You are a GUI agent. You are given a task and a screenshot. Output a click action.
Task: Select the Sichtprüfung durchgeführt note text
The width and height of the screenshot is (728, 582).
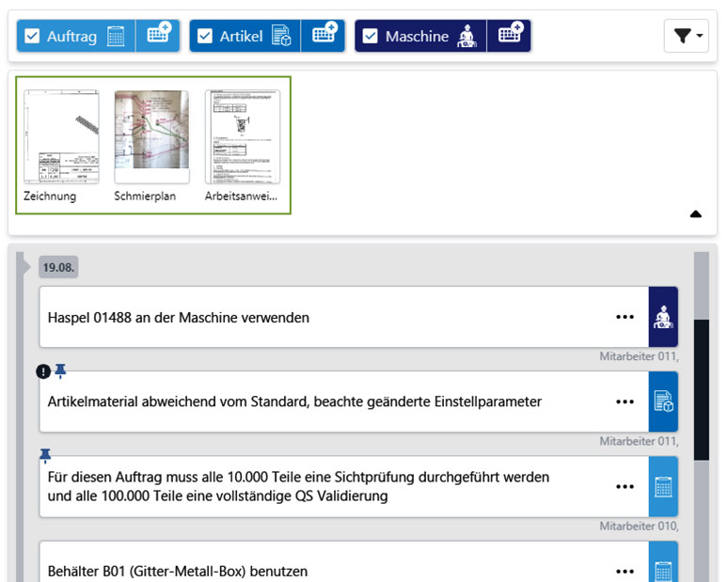tap(298, 486)
